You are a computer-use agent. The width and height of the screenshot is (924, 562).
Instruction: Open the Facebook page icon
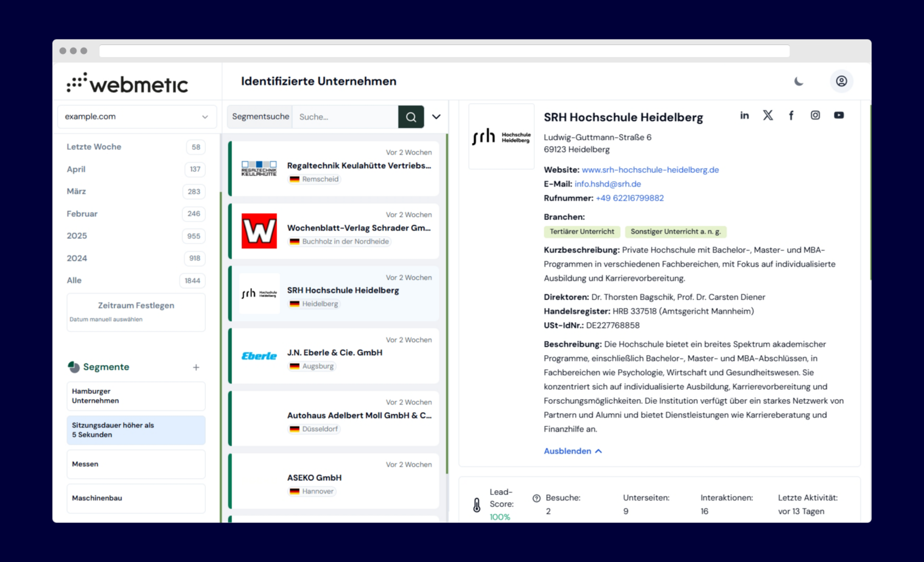pos(791,115)
